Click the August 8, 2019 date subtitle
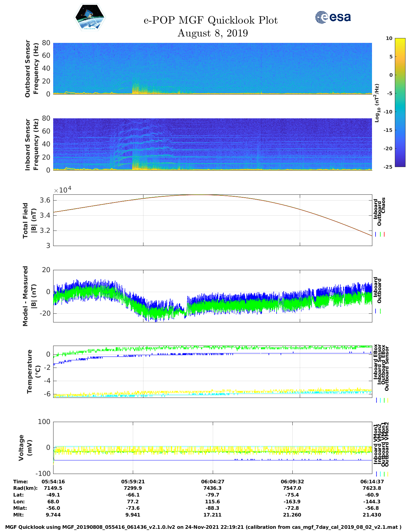Image resolution: width=411 pixels, height=532 pixels. click(x=213, y=33)
